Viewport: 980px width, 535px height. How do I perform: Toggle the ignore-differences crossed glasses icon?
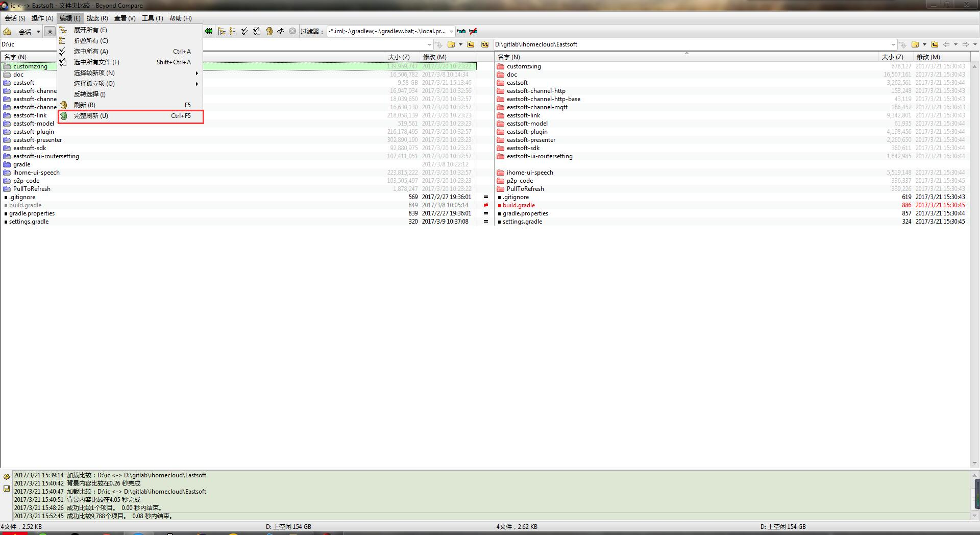[474, 31]
